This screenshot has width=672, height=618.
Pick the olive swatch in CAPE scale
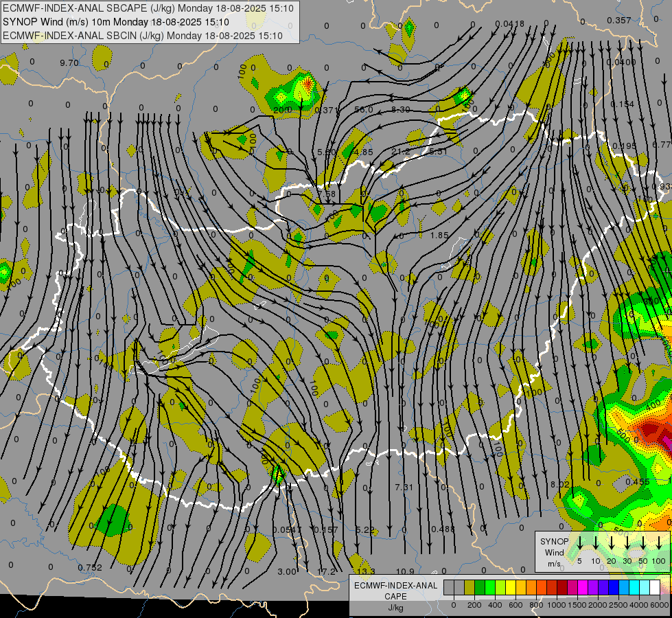[470, 587]
